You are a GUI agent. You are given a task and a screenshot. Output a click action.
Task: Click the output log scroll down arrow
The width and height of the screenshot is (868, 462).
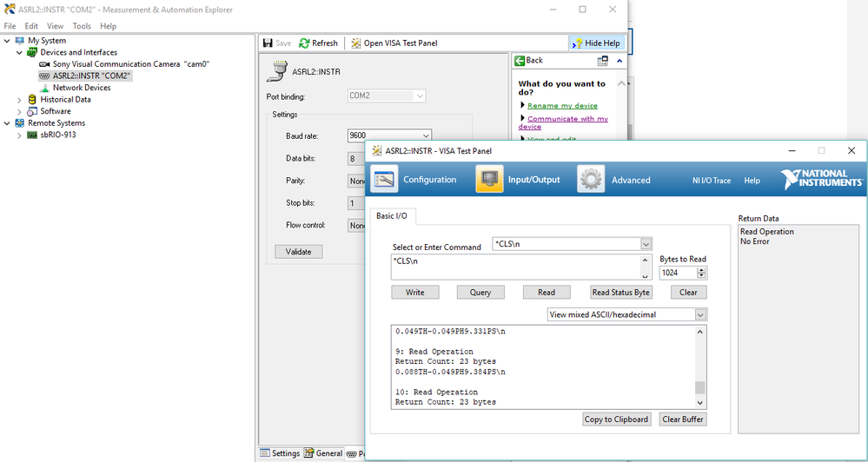coord(700,403)
